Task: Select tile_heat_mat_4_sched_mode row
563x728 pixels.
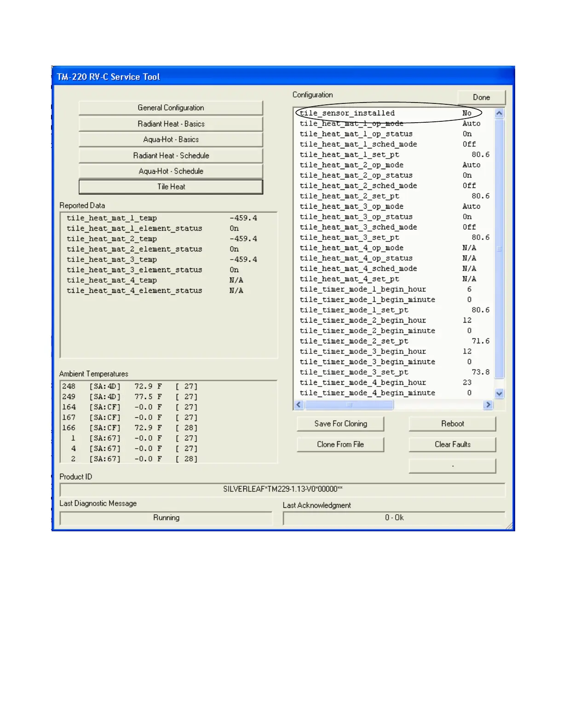Action: point(394,268)
